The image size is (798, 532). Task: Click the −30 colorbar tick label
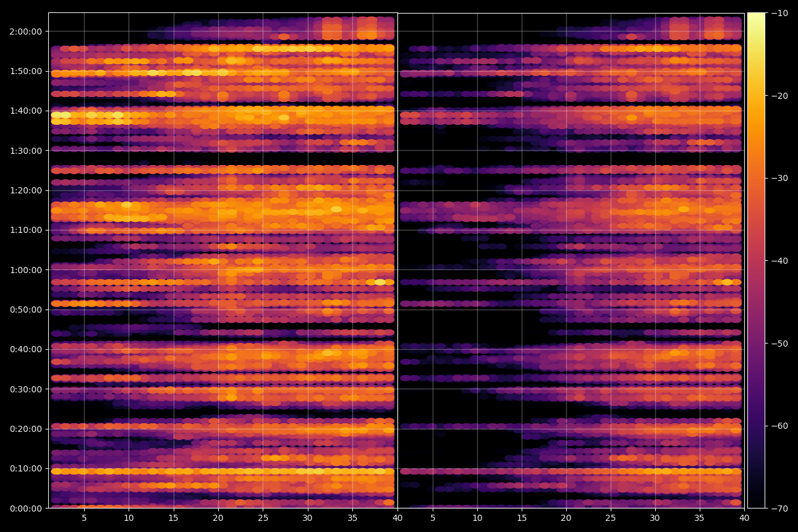778,178
